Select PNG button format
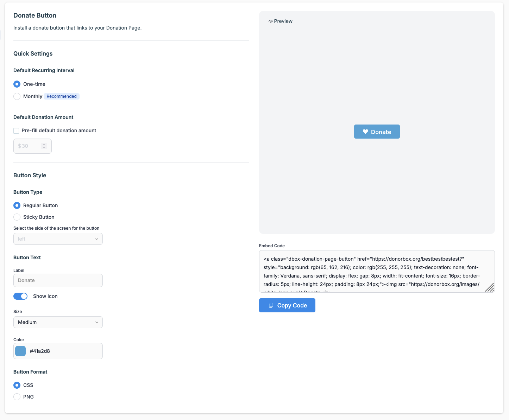This screenshot has width=509, height=420. [x=17, y=397]
